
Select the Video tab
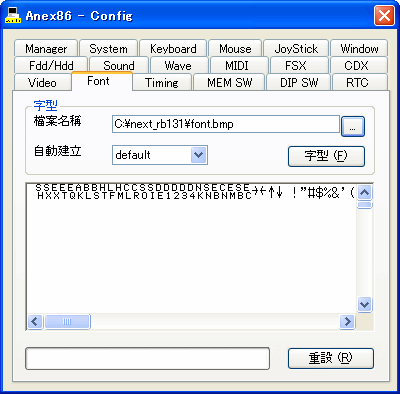(x=42, y=82)
